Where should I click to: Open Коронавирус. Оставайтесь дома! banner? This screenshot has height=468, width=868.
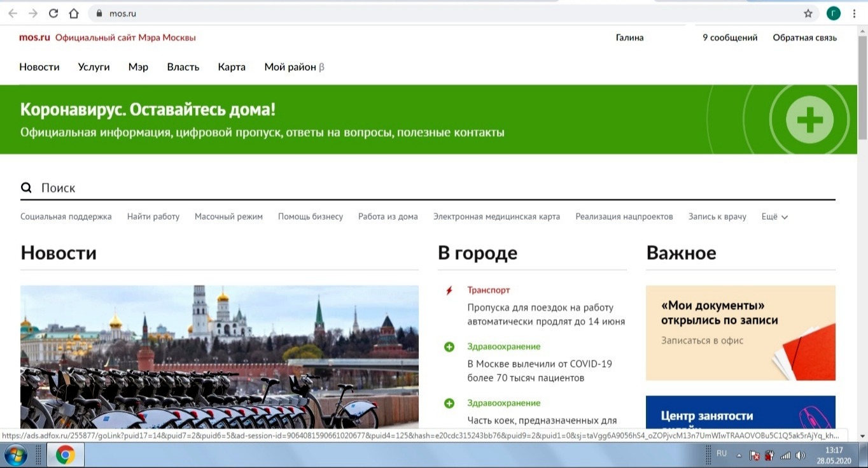point(429,120)
